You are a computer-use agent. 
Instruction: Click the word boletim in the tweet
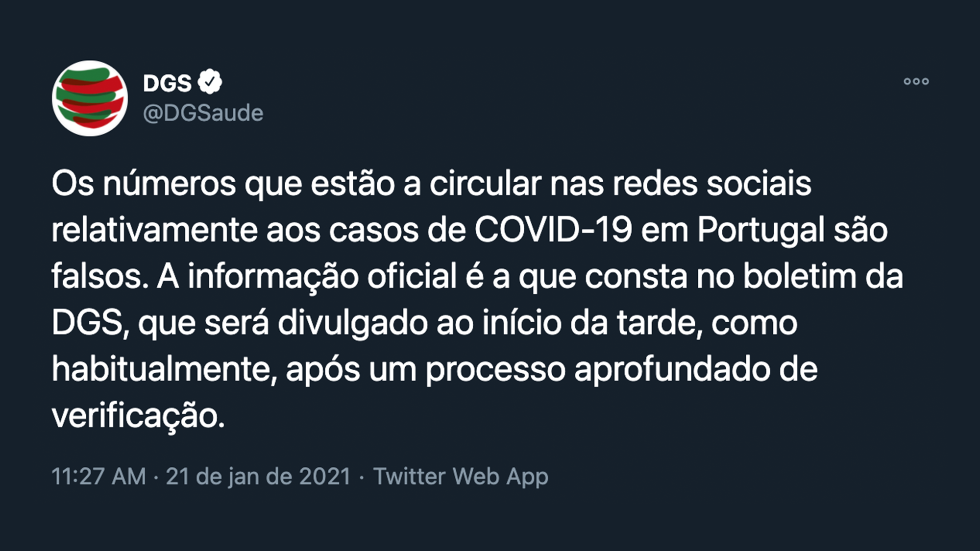(800, 276)
